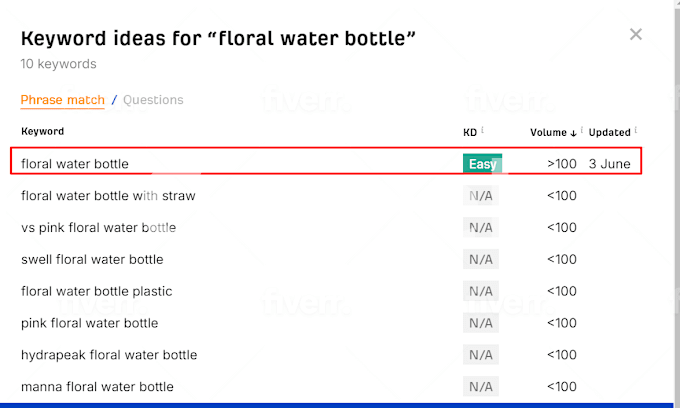
Task: Click the "3 June" updated date
Action: (609, 164)
